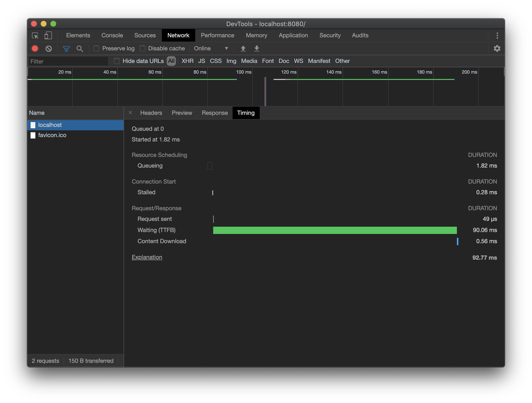532x403 pixels.
Task: Export HAR file with download arrow
Action: 257,49
